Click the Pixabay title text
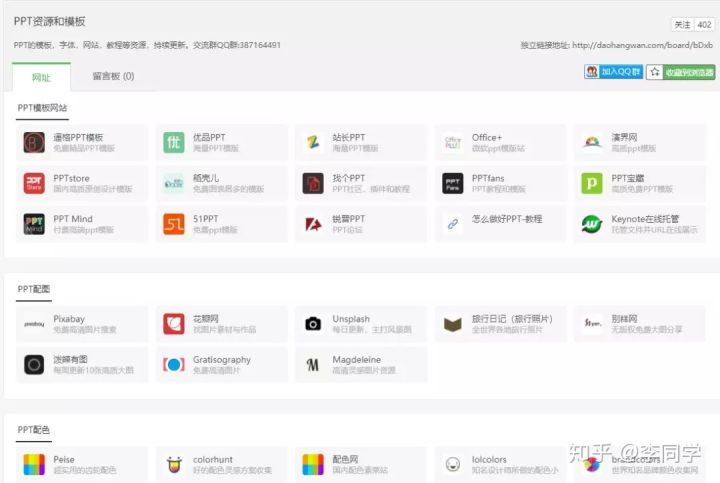 point(69,319)
